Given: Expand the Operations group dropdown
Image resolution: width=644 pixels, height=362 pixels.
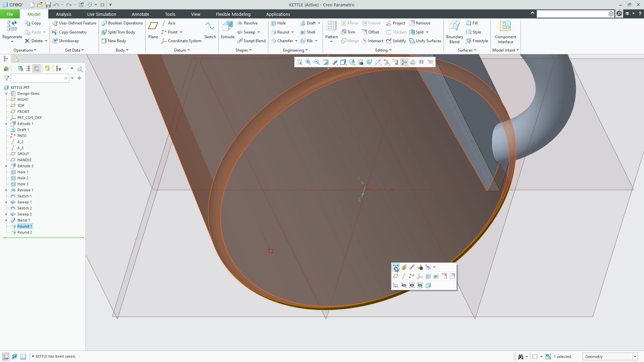Looking at the screenshot, I should (25, 50).
